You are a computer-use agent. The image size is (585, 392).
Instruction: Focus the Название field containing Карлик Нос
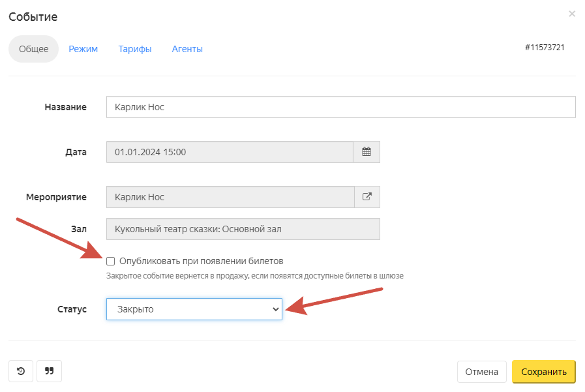pyautogui.click(x=340, y=107)
